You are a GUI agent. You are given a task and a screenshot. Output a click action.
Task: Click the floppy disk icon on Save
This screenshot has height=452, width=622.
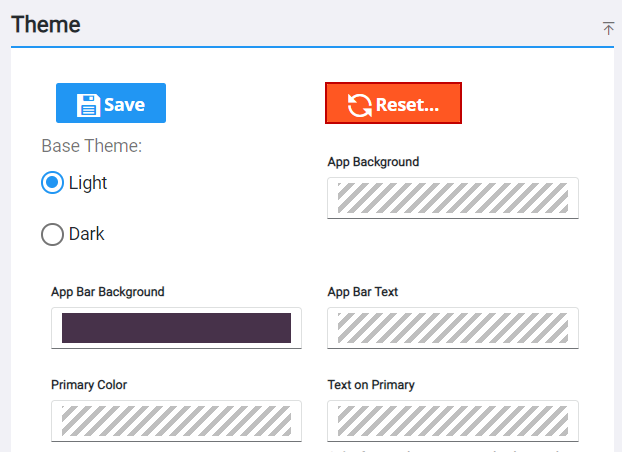coord(87,104)
